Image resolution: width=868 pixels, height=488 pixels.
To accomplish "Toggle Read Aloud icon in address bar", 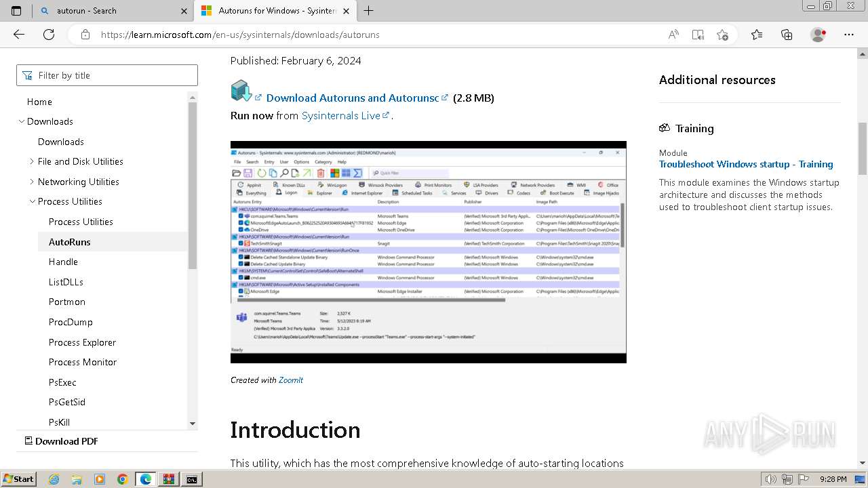I will pyautogui.click(x=673, y=35).
